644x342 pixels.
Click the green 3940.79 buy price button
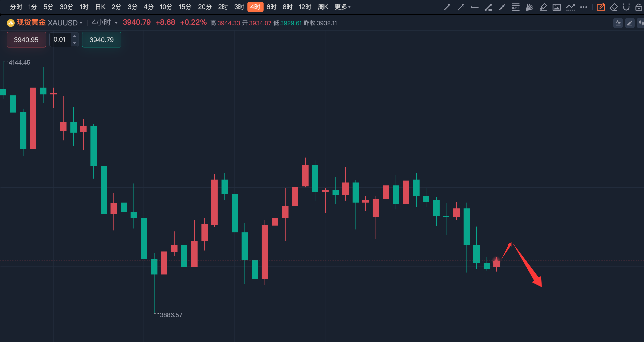[x=101, y=40]
